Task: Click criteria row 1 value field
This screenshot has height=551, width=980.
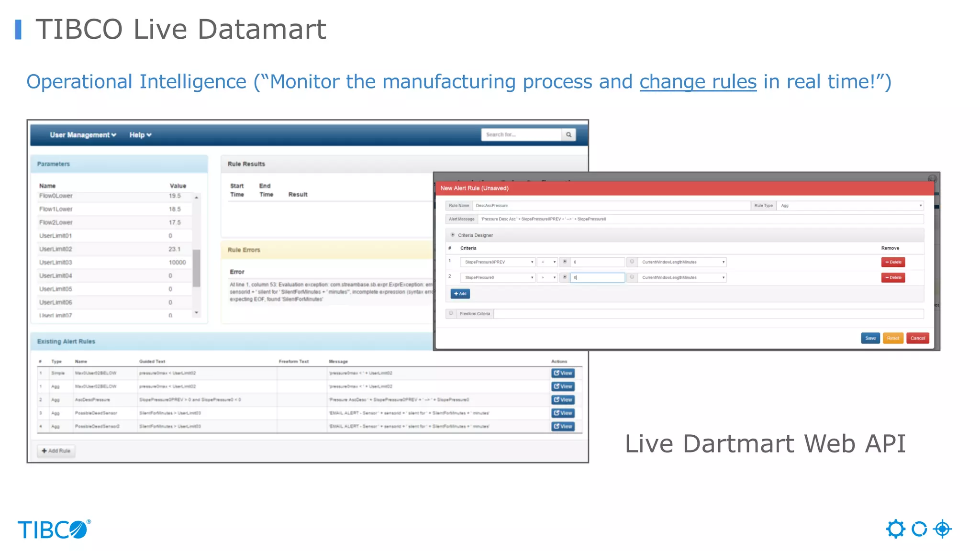Action: coord(598,262)
